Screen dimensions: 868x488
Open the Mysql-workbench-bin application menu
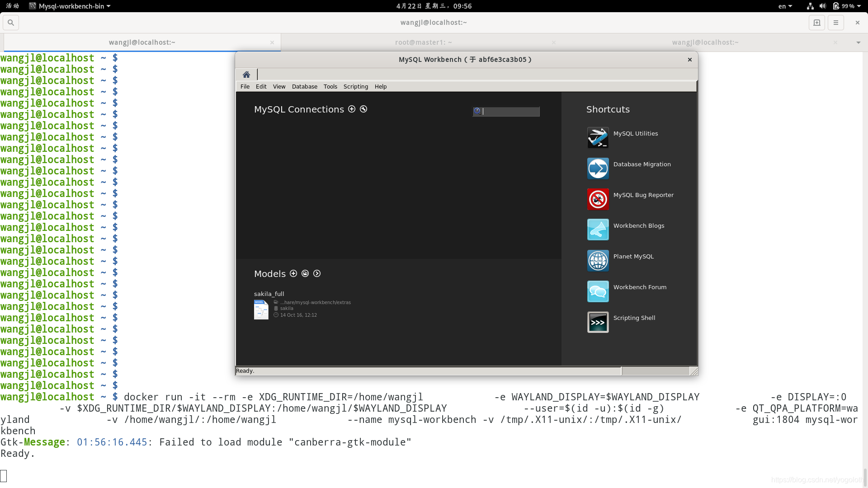[x=70, y=6]
